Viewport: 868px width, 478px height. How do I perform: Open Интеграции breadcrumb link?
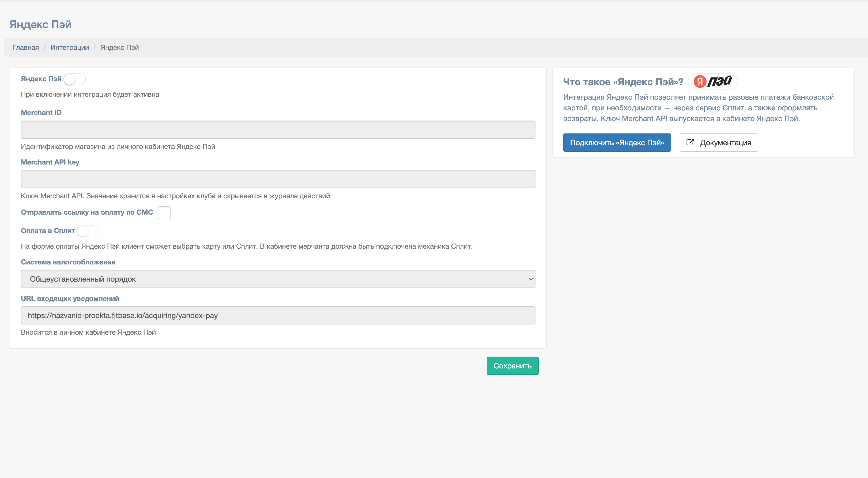coord(70,47)
